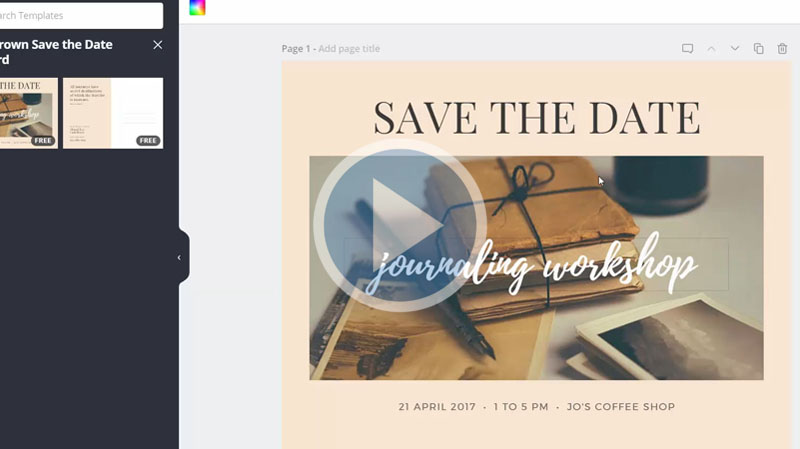Select the SAVE THE DATE heading text
The height and width of the screenshot is (449, 800).
537,118
